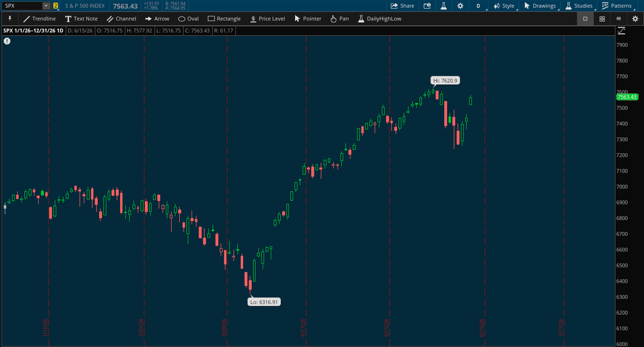Click the D: 6/15/26 date field
Viewport: 644px width, 347px height.
click(x=80, y=31)
